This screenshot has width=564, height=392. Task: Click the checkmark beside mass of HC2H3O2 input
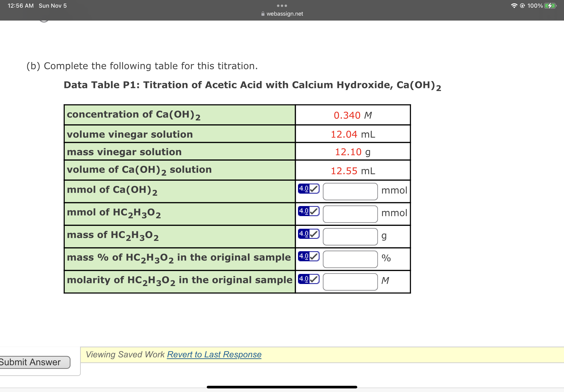tap(314, 234)
